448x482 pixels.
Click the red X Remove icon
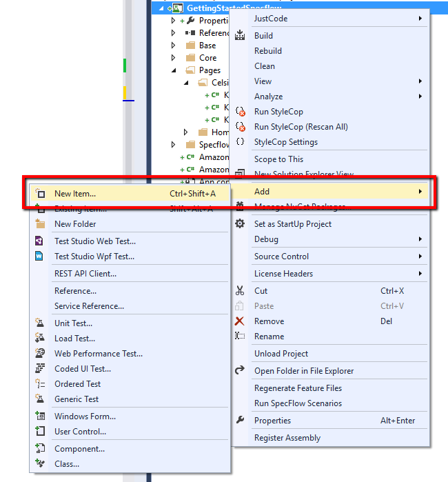coord(240,321)
